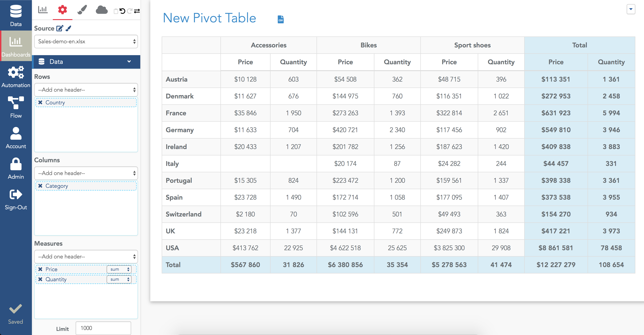The image size is (644, 335).
Task: Edit the source with pencil icon
Action: [x=59, y=28]
